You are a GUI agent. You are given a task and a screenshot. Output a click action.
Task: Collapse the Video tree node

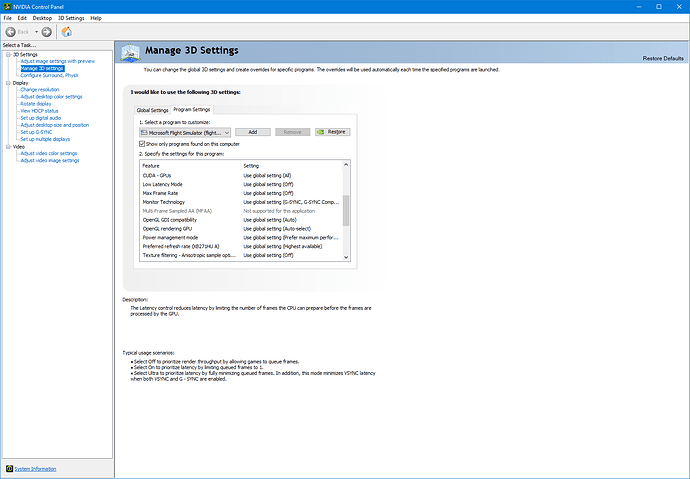click(x=8, y=146)
